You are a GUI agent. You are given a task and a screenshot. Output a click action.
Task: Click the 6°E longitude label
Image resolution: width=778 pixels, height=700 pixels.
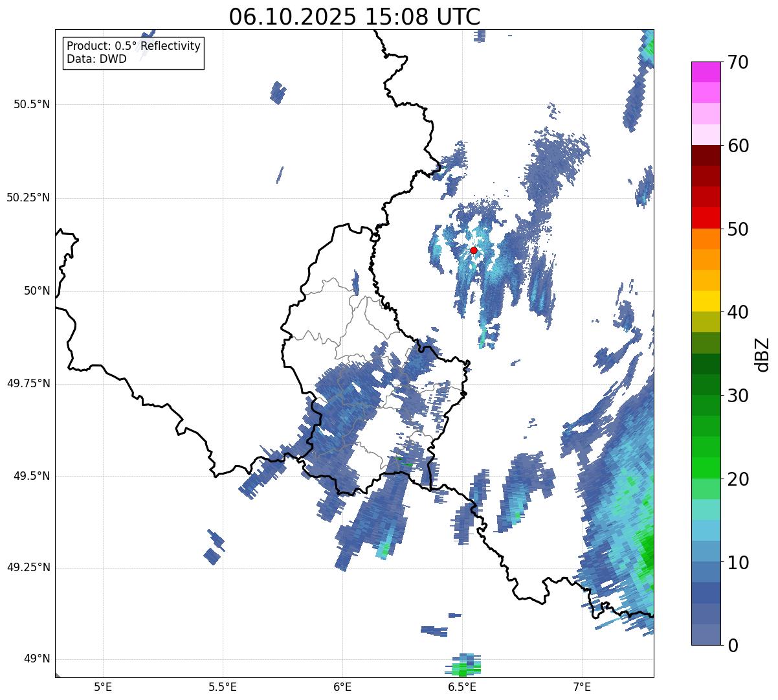coord(342,686)
